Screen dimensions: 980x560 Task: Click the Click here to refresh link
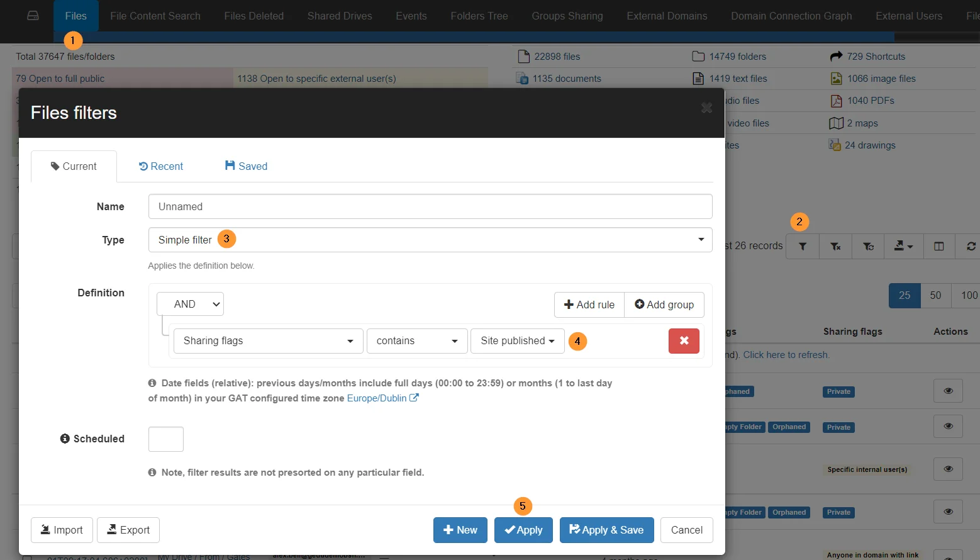tap(786, 355)
